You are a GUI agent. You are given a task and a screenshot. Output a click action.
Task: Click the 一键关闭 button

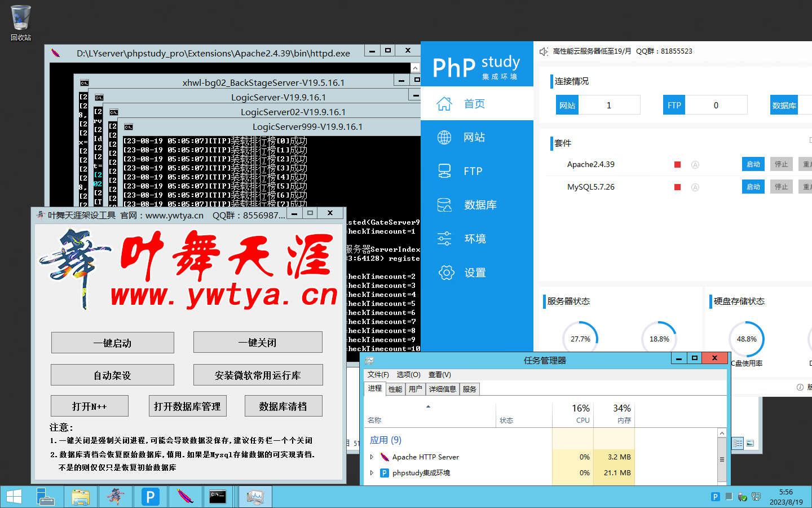tap(258, 343)
